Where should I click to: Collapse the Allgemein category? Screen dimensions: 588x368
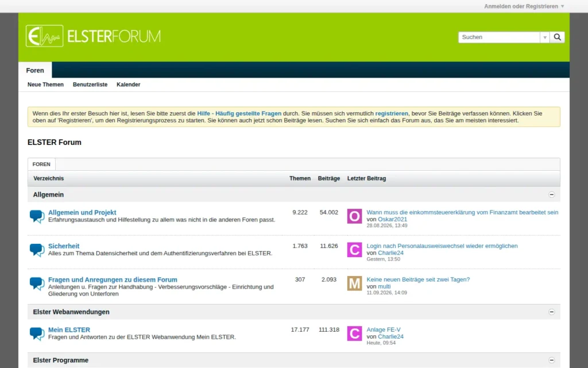click(x=551, y=194)
